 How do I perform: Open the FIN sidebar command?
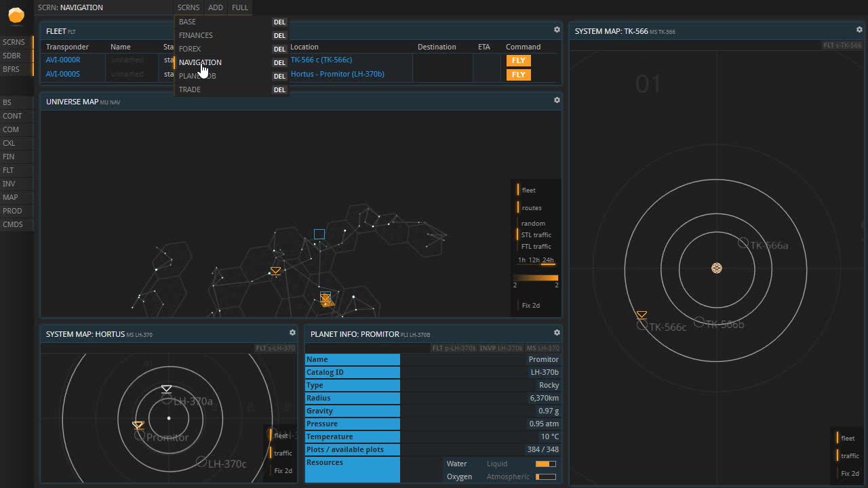click(16, 157)
